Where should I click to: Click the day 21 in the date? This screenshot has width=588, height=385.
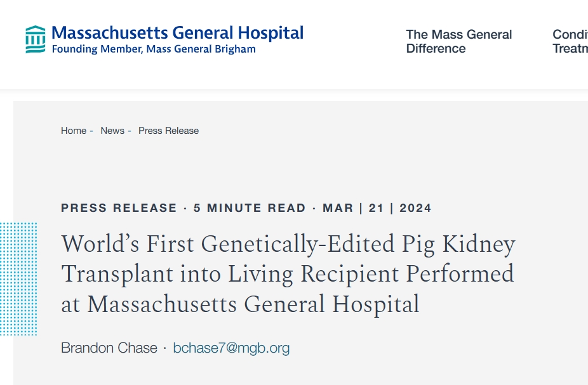(x=376, y=208)
